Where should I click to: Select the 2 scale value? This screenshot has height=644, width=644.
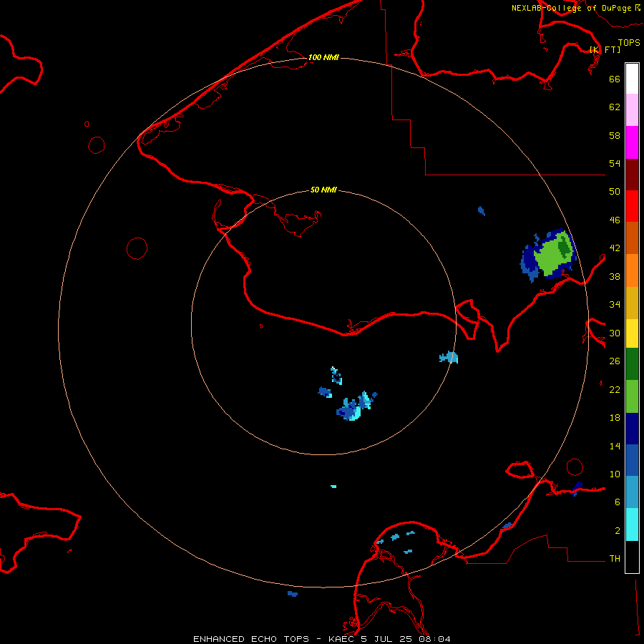[x=618, y=531]
